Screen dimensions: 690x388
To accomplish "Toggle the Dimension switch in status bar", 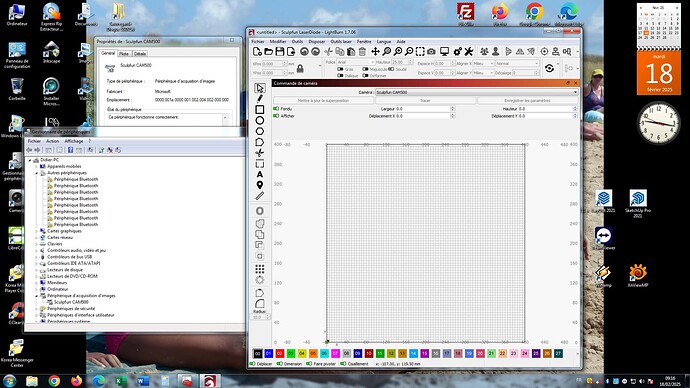I will click(x=279, y=364).
